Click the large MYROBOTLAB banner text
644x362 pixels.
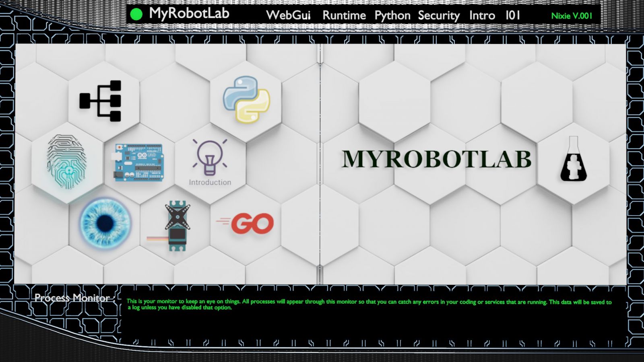tap(436, 159)
